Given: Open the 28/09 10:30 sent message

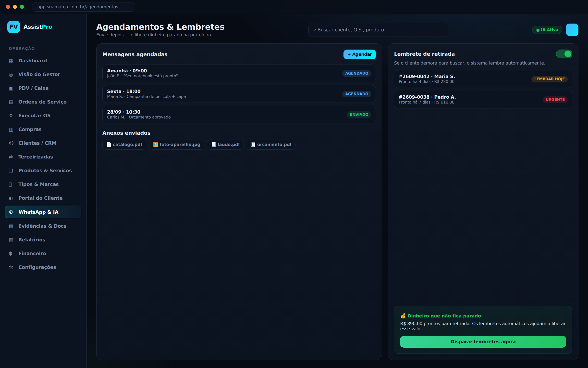Looking at the screenshot, I should click(239, 115).
